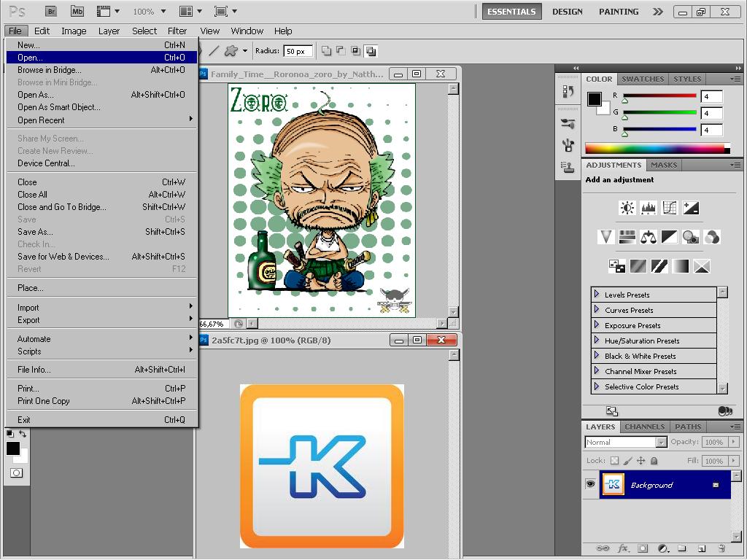Select Open... in the File menu
The width and height of the screenshot is (747, 560).
click(101, 57)
